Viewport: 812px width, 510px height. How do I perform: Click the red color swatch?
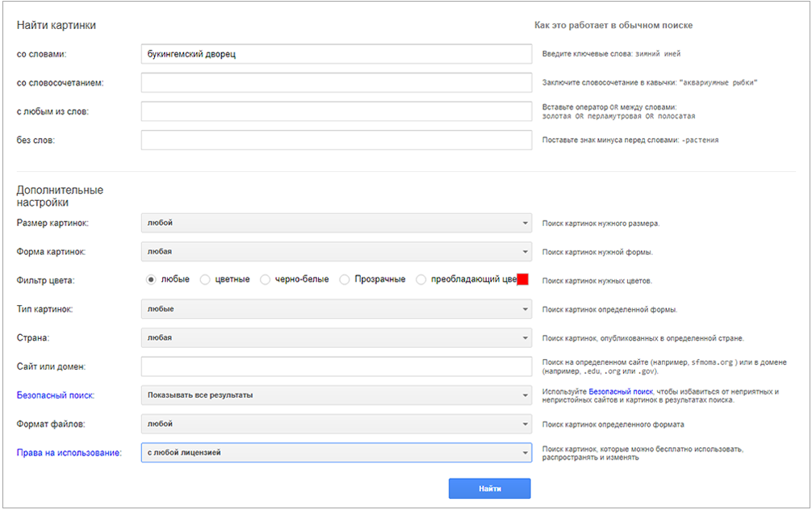(522, 279)
